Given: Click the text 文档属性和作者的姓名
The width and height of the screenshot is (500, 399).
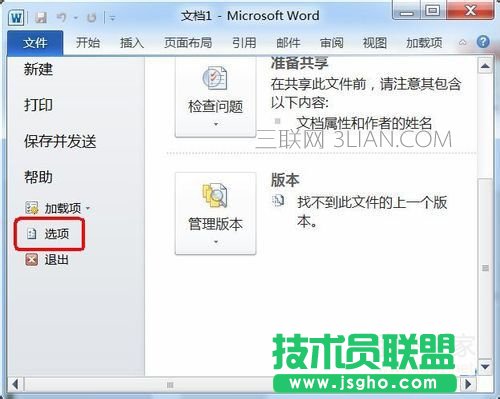Looking at the screenshot, I should pos(364,123).
